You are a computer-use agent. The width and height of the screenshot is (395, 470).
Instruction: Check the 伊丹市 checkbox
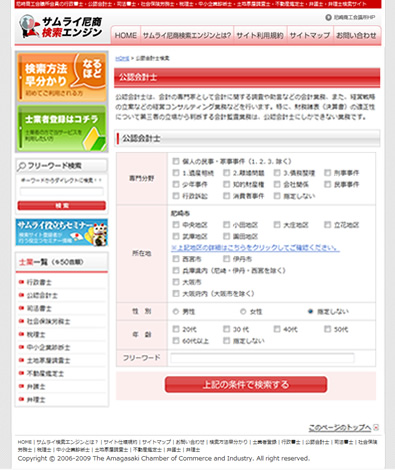tap(227, 259)
